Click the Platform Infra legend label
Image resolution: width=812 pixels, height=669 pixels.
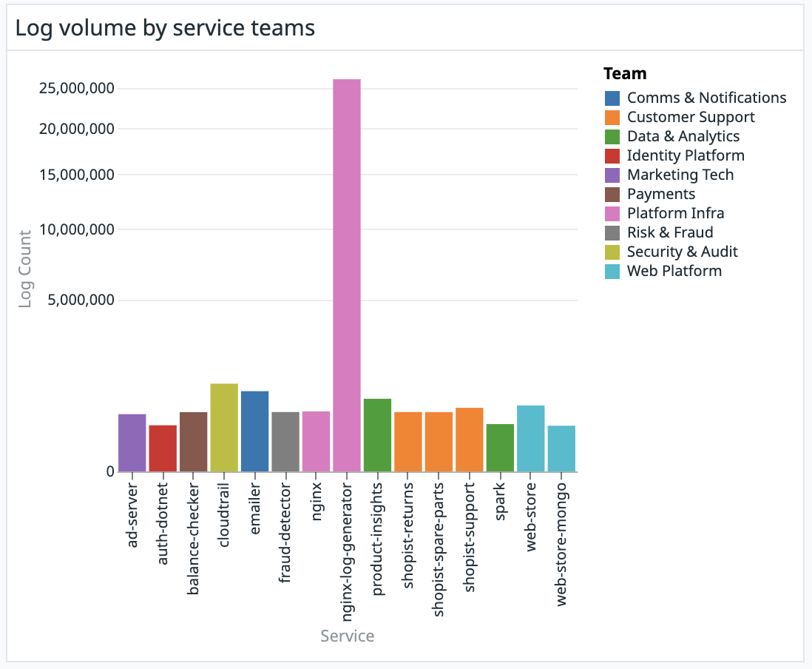[675, 213]
